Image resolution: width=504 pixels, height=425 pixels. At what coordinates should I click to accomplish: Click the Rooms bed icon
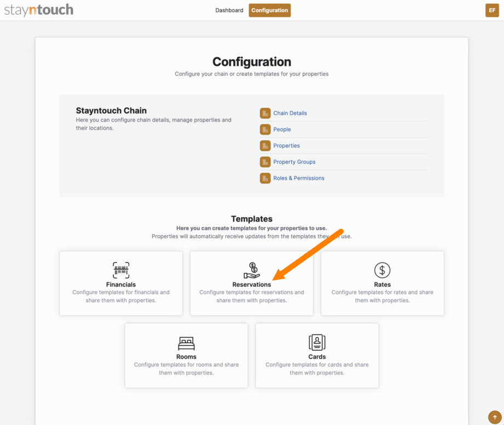186,343
